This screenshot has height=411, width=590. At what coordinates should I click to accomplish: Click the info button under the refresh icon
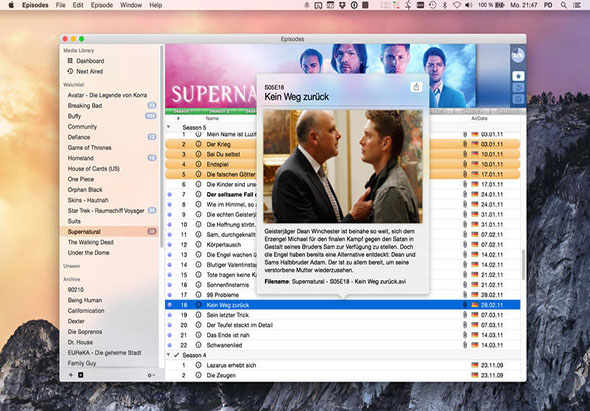[518, 99]
